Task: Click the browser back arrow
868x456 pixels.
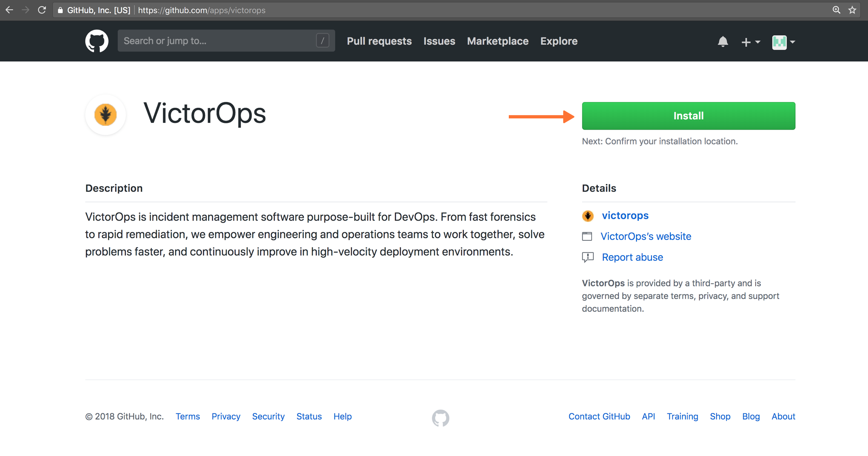Action: click(x=9, y=10)
